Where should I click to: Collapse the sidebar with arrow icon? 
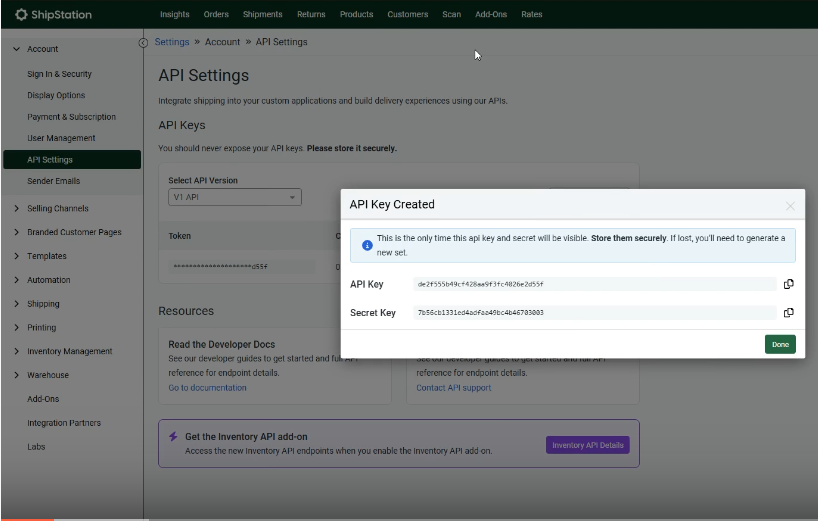click(x=143, y=42)
